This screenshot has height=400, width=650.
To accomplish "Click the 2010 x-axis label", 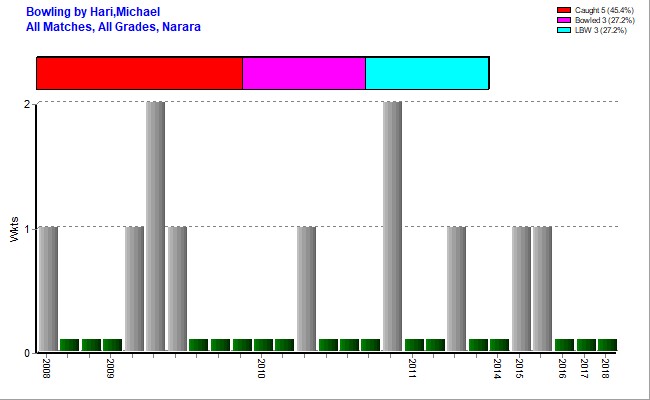I will 261,368.
